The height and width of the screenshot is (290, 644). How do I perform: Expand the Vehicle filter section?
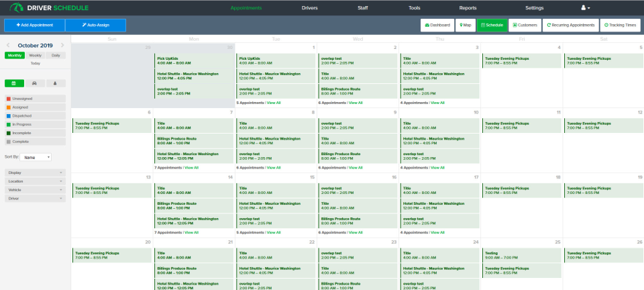36,190
